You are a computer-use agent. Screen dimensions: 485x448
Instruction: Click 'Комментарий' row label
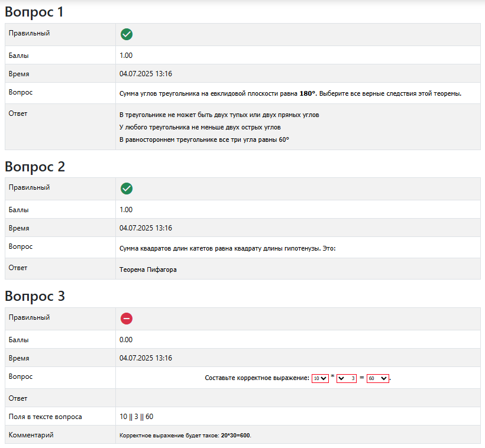pyautogui.click(x=31, y=435)
